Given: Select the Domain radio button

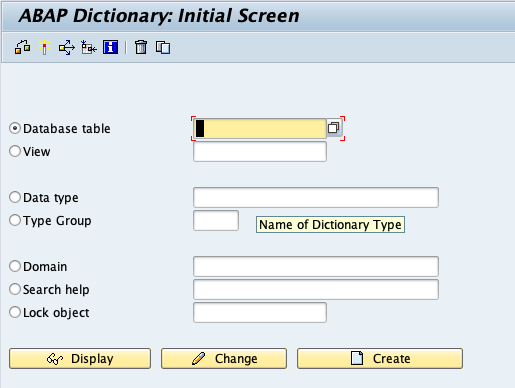Looking at the screenshot, I should 15,266.
